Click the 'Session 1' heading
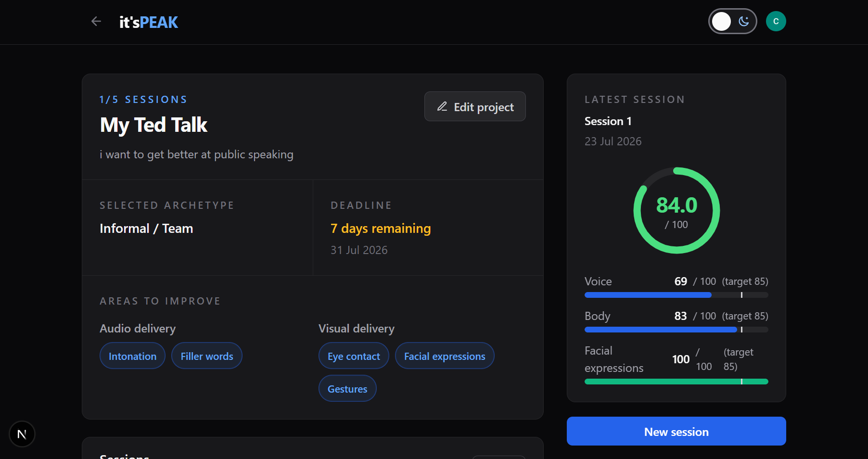The height and width of the screenshot is (459, 868). [608, 121]
